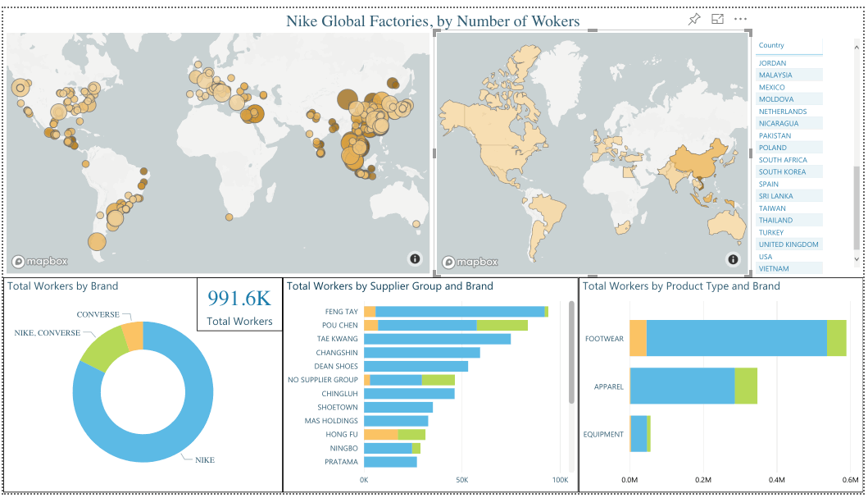Click the Country slicer scrollbar thumb
This screenshot has width=868, height=498.
pyautogui.click(x=857, y=208)
